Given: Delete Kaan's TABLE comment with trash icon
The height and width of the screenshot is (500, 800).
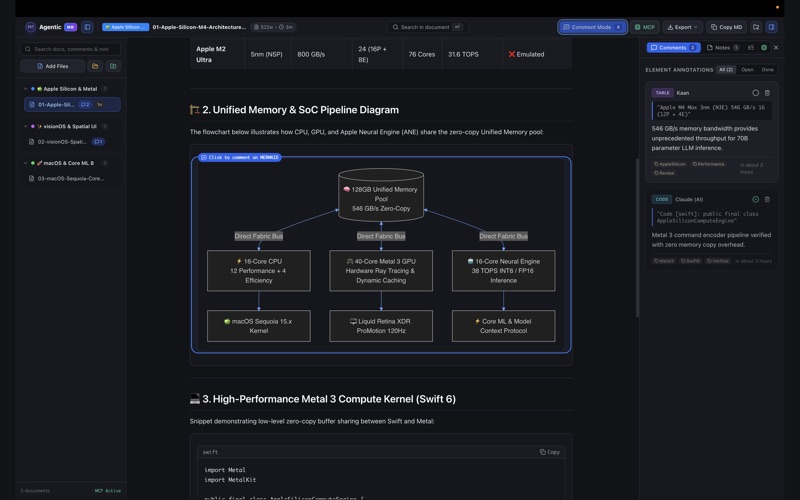Looking at the screenshot, I should (x=767, y=93).
